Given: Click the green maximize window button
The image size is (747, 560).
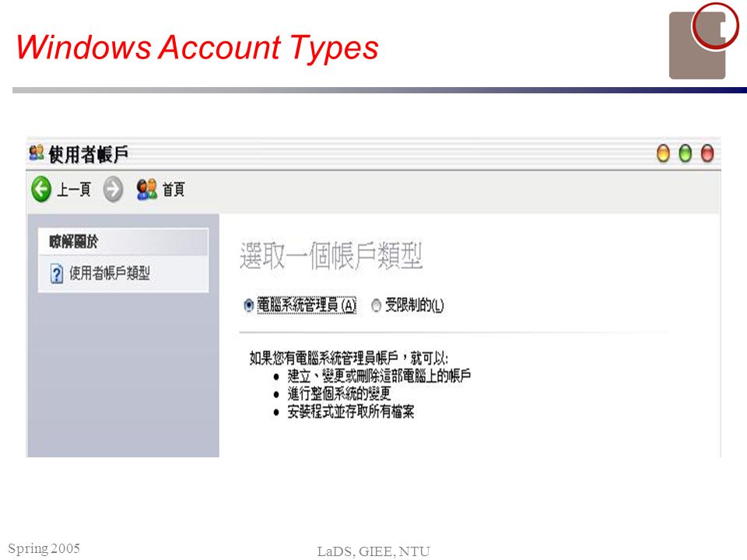Looking at the screenshot, I should [685, 153].
